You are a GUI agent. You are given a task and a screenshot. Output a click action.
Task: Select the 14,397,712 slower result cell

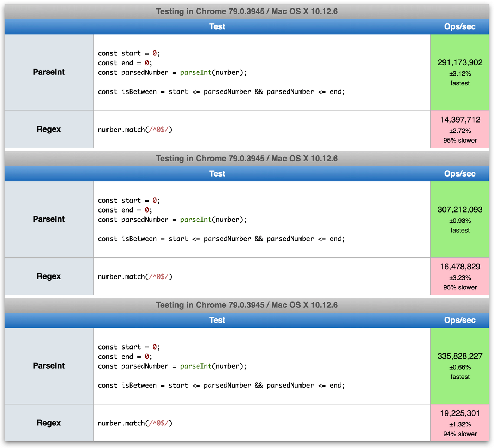pyautogui.click(x=459, y=129)
